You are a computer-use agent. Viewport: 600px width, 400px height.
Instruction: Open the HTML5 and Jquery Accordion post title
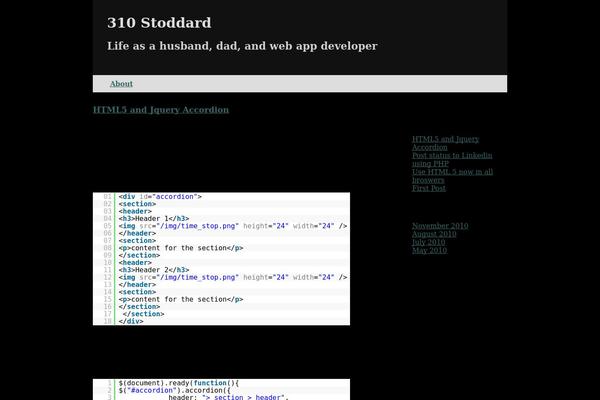click(x=161, y=109)
